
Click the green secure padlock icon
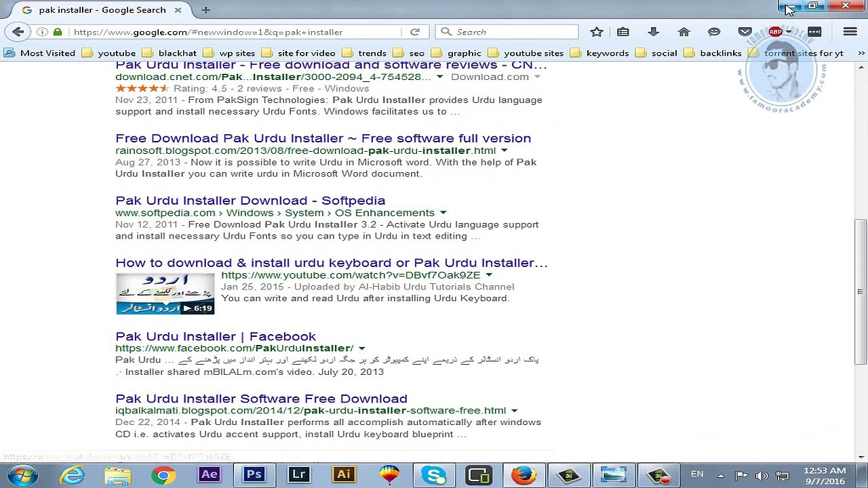[x=58, y=32]
